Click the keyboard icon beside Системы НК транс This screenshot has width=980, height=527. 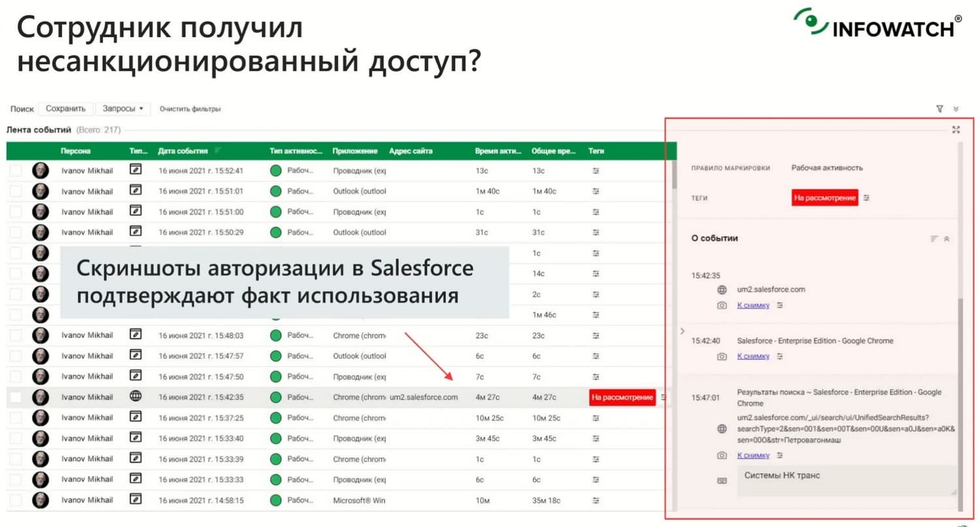tap(722, 481)
